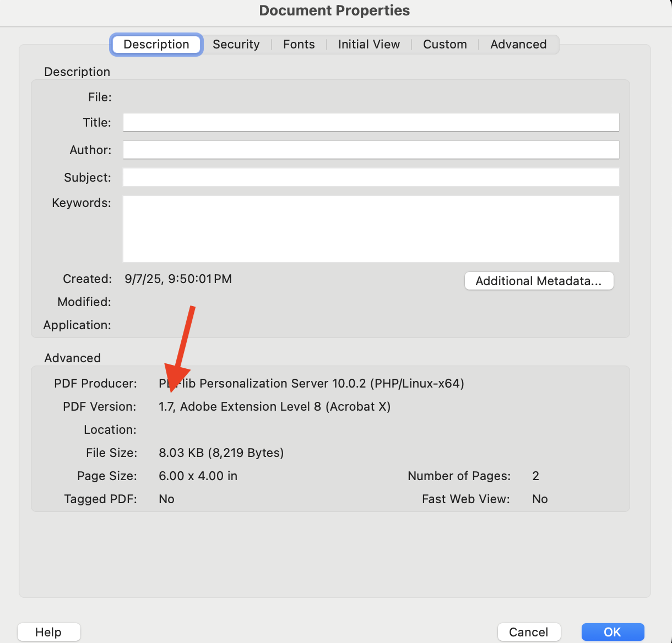The image size is (672, 643).
Task: Click the Subject text field
Action: pyautogui.click(x=371, y=177)
